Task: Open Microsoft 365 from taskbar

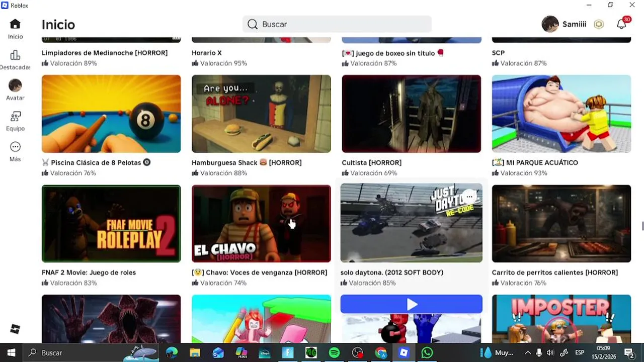Action: (x=242, y=353)
